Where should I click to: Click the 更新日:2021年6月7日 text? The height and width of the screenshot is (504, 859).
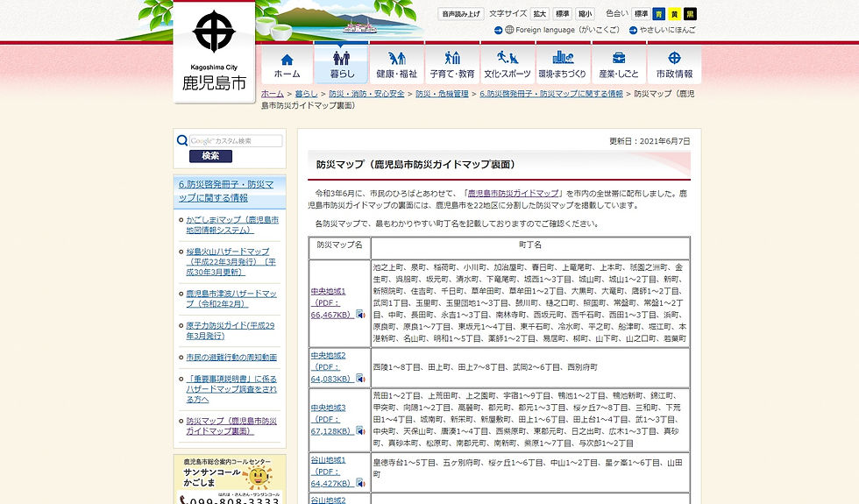650,141
